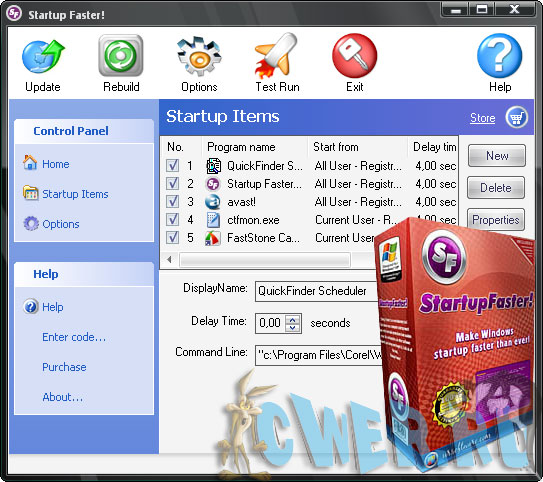The image size is (543, 482).
Task: Open the About... link
Action: (62, 397)
